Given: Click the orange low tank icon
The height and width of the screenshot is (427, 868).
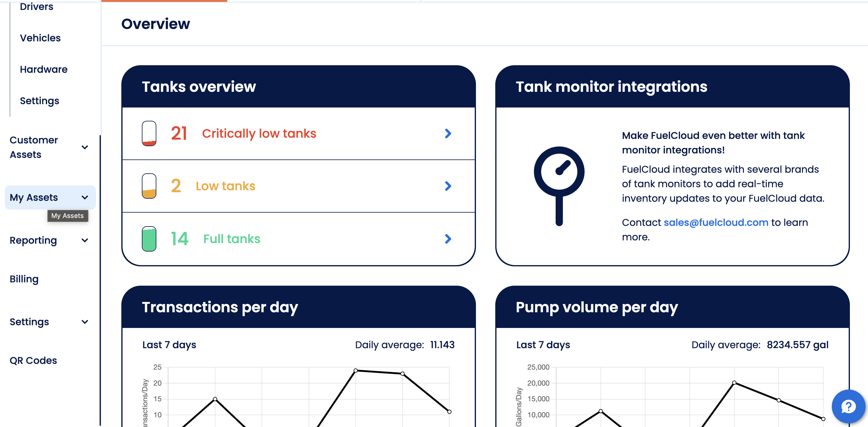Looking at the screenshot, I should click(149, 186).
